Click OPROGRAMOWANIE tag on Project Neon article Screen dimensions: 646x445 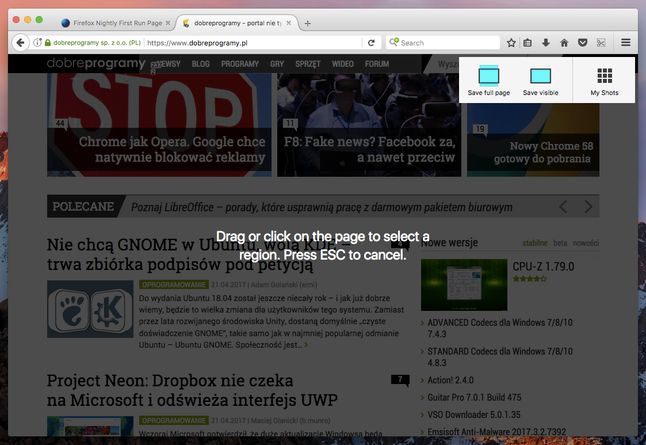pyautogui.click(x=173, y=420)
